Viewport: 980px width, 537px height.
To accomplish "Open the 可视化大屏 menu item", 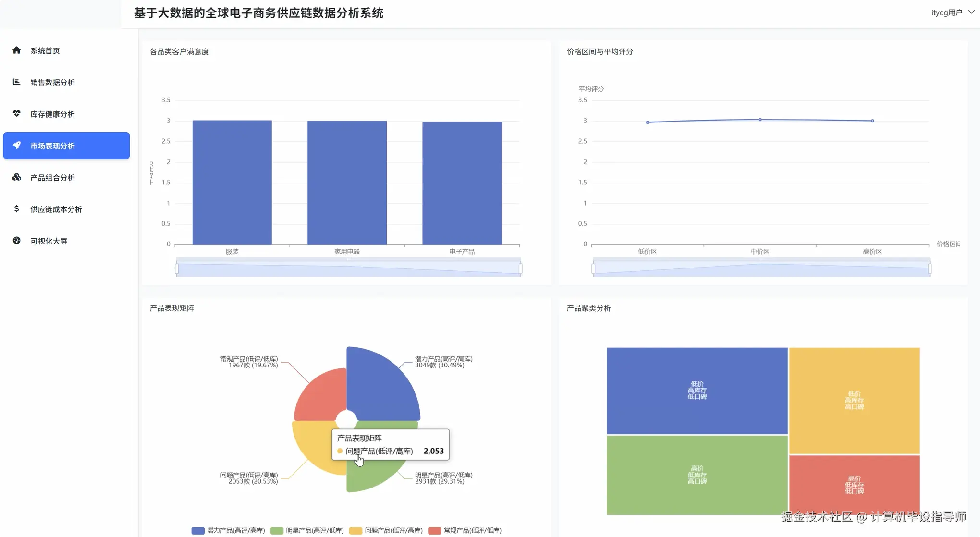I will pos(49,241).
